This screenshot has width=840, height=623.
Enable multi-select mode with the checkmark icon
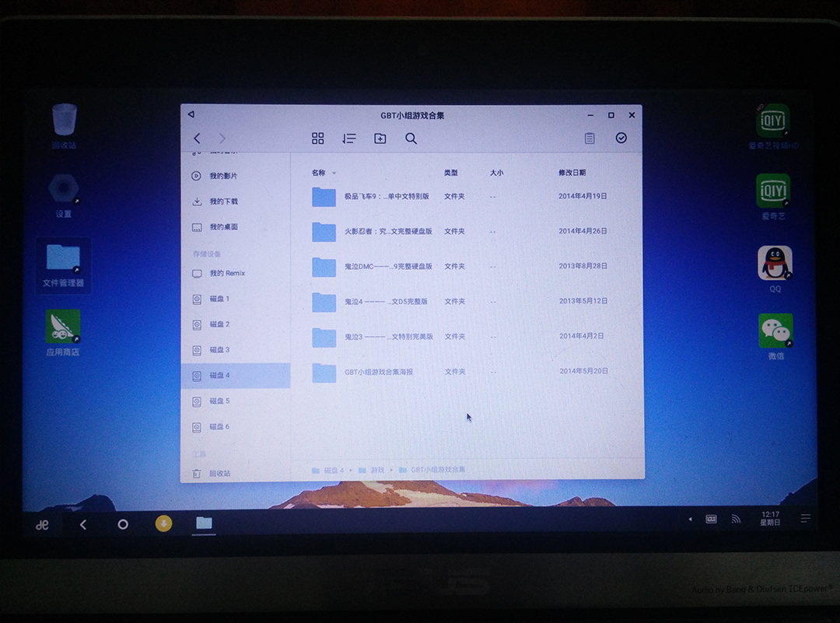pos(621,138)
